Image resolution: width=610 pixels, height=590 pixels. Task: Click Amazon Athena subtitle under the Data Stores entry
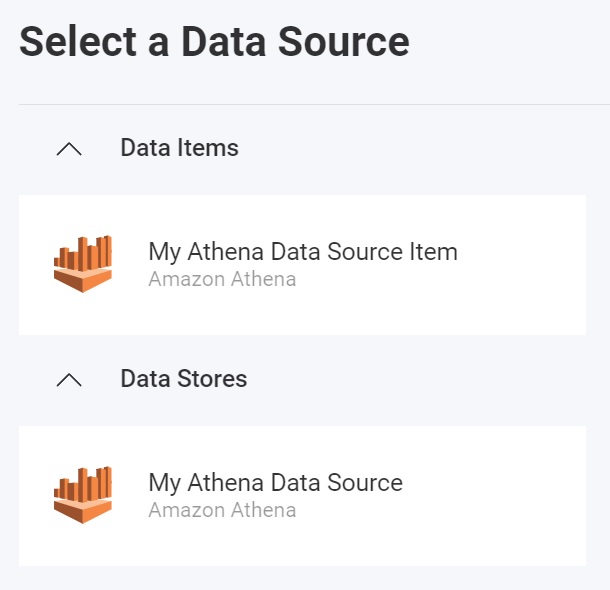[222, 510]
